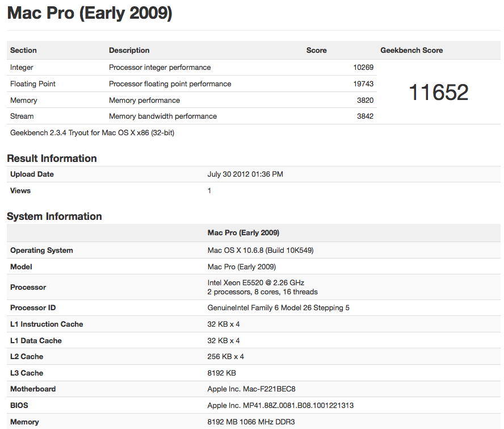504x429 pixels.
Task: Select the 'Memory' label in System Information
Action: tap(24, 422)
